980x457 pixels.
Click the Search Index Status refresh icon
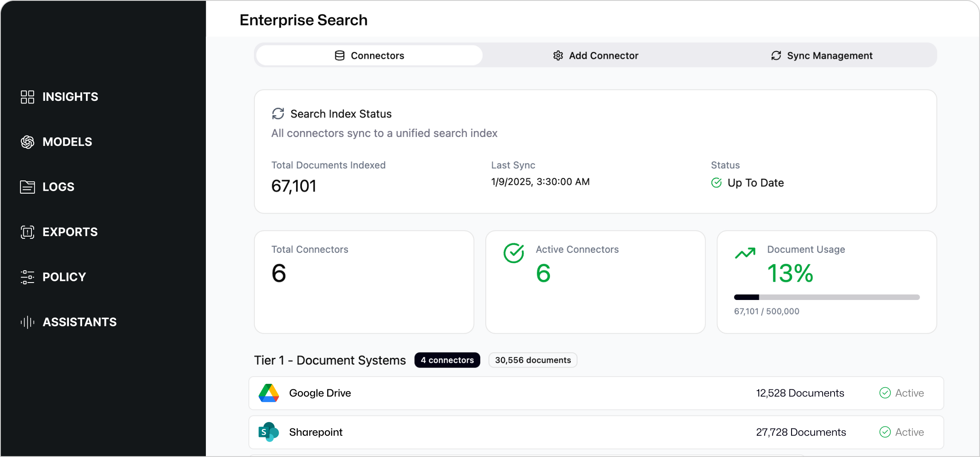[278, 114]
